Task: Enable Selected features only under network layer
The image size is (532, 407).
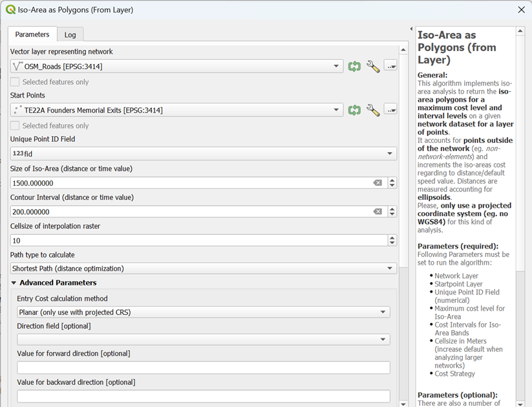Action: 15,82
